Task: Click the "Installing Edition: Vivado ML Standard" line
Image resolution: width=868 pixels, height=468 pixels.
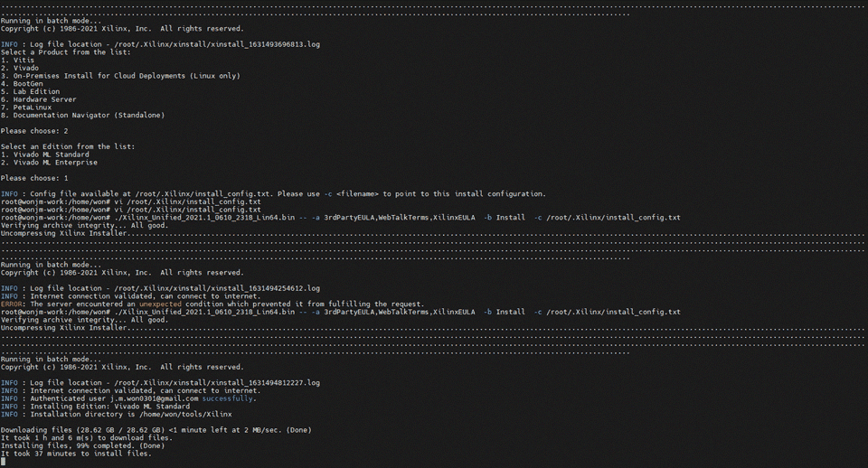Action: click(x=95, y=407)
